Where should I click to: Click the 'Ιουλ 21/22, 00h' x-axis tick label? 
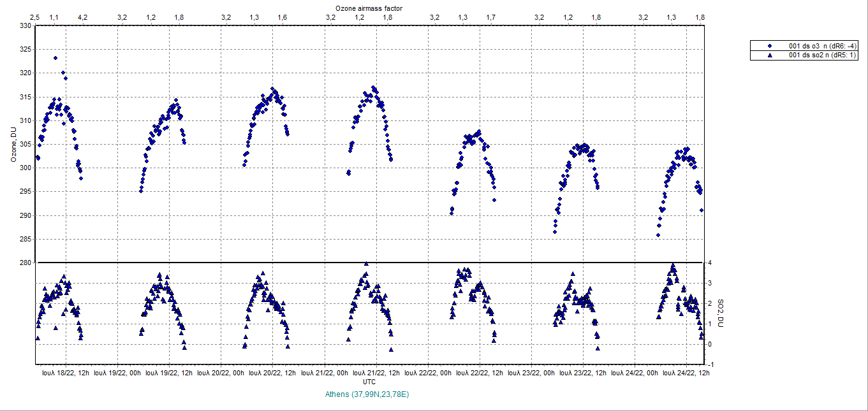click(x=325, y=373)
